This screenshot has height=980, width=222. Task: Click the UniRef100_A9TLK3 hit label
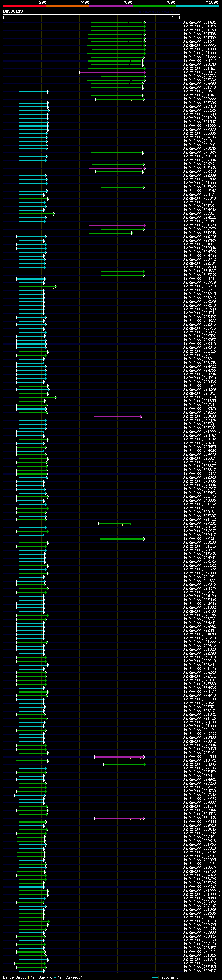point(199,921)
